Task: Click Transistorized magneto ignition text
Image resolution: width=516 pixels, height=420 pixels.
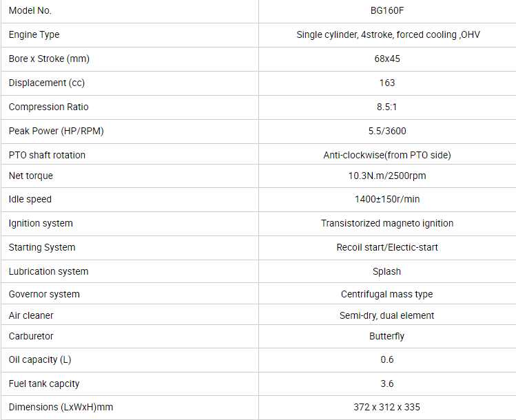Action: coord(386,223)
